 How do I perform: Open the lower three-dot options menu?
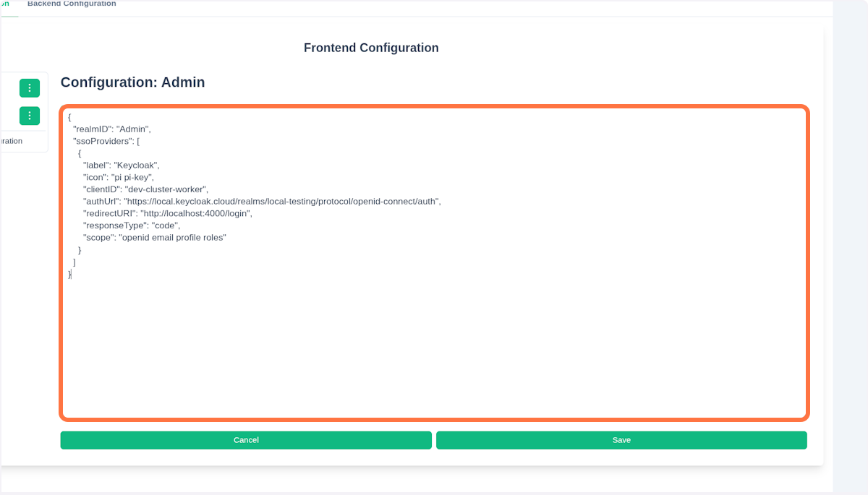tap(30, 116)
